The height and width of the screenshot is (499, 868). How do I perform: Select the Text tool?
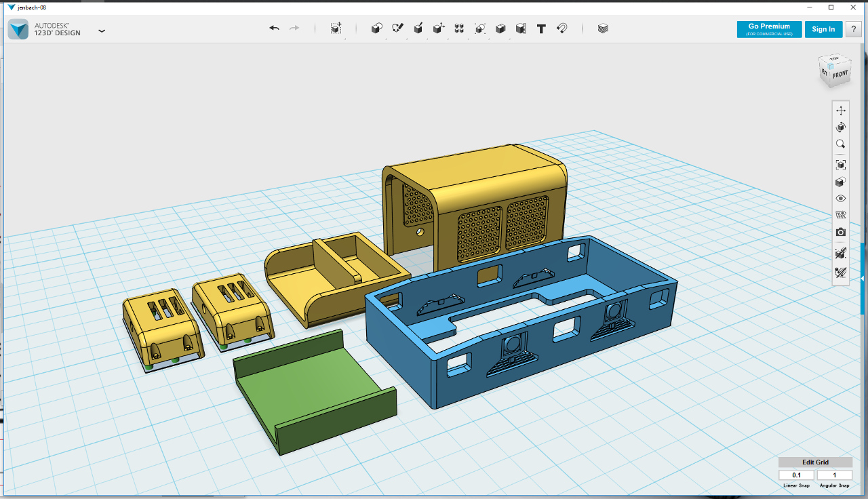click(x=541, y=28)
